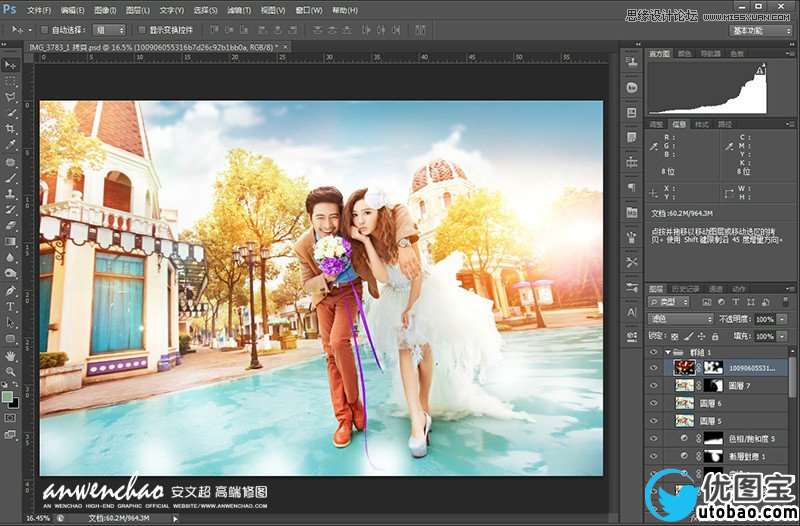Click the lock image pixels brush icon
The image size is (800, 526).
[x=689, y=336]
